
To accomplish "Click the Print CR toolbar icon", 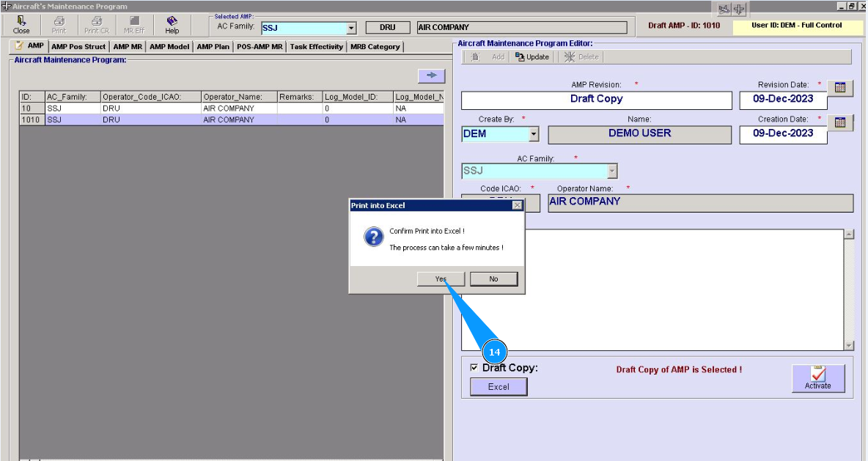I will click(97, 25).
